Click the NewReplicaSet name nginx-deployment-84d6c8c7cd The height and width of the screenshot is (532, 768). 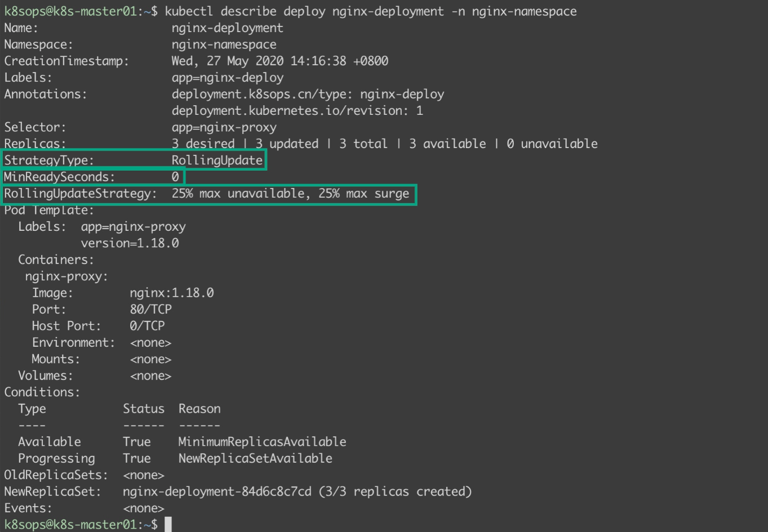point(217,491)
